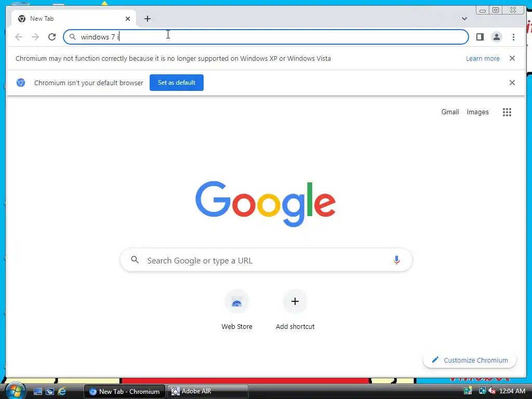Image resolution: width=532 pixels, height=399 pixels.
Task: Open a new tab with the plus icon
Action: (147, 19)
